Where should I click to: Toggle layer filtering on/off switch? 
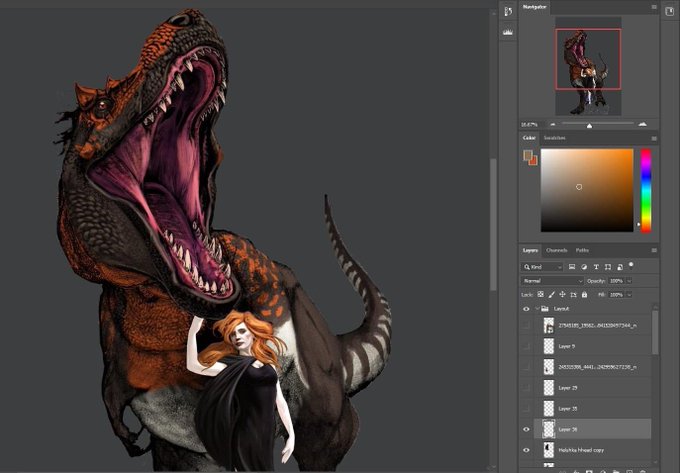click(631, 264)
